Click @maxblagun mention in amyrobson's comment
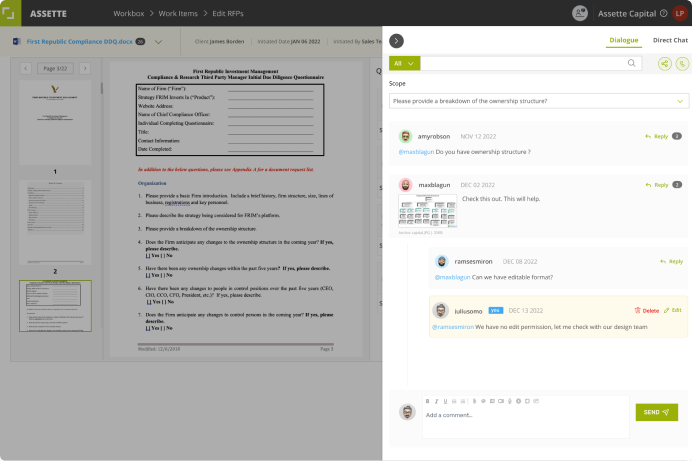 coord(416,152)
